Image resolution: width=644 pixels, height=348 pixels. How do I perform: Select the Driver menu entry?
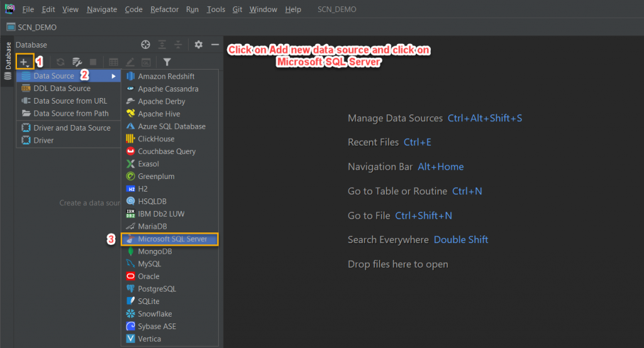click(x=69, y=140)
